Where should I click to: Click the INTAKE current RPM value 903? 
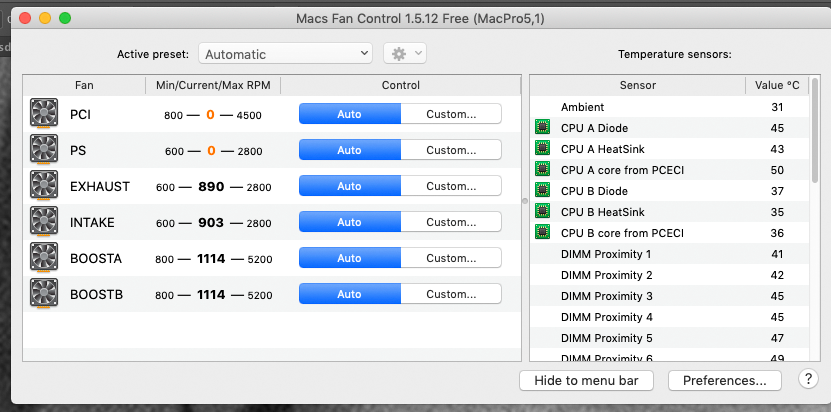(x=211, y=223)
